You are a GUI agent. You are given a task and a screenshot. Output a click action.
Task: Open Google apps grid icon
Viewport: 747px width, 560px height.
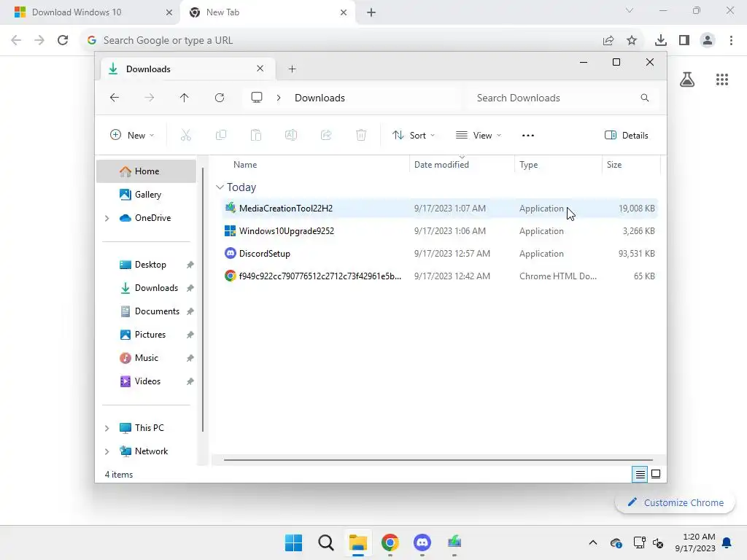[722, 79]
